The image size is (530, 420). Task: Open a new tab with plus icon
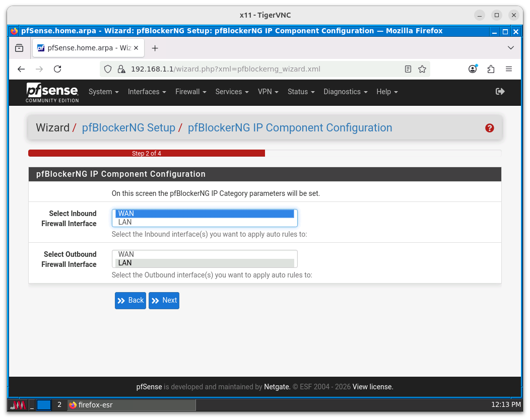(x=155, y=48)
